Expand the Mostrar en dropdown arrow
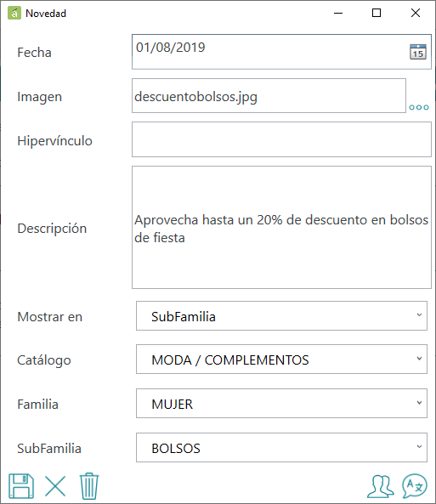 pos(419,315)
